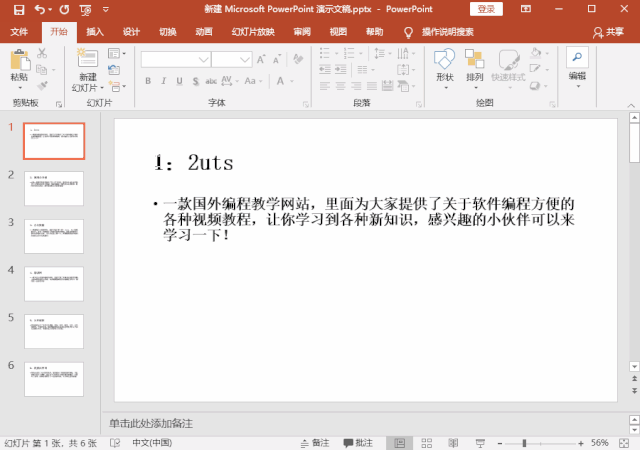This screenshot has width=640, height=450.
Task: Click the zoom slider handle
Action: point(524,443)
